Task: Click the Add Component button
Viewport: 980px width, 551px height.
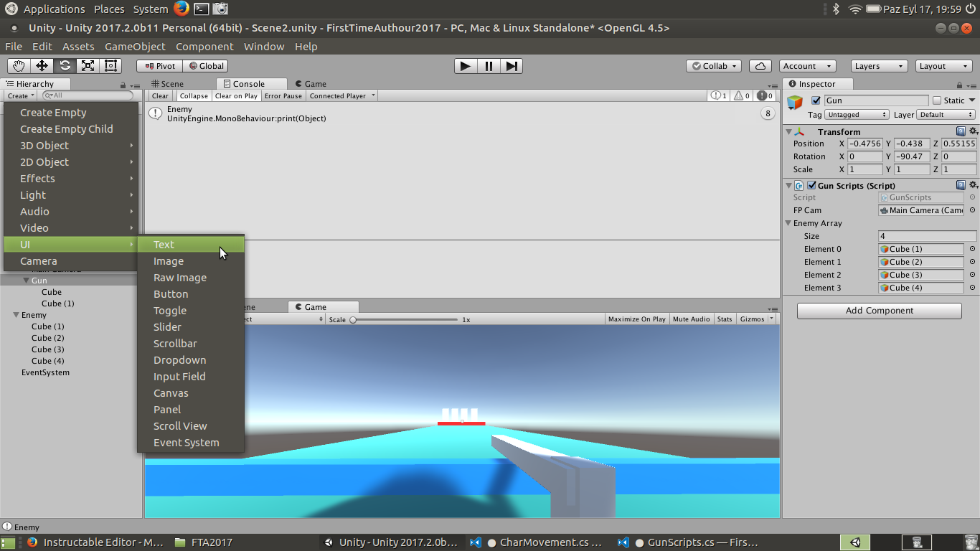Action: coord(879,311)
